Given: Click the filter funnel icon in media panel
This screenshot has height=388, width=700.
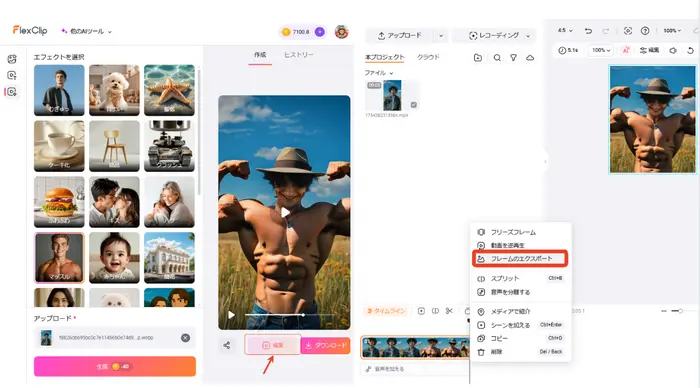Looking at the screenshot, I should [x=513, y=58].
